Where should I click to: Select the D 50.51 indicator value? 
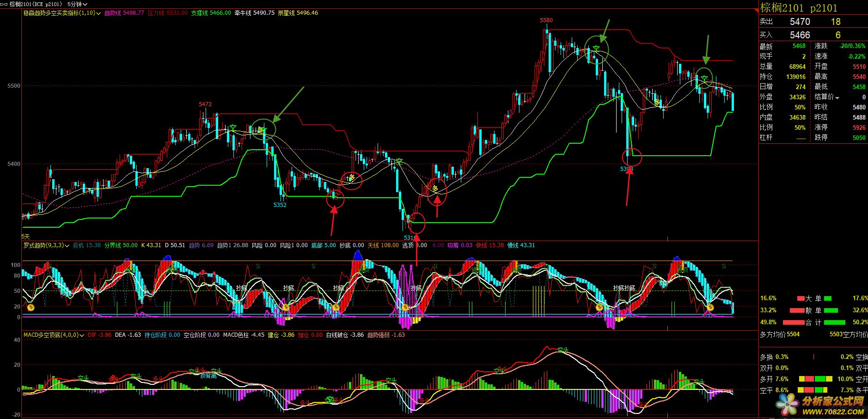175,245
